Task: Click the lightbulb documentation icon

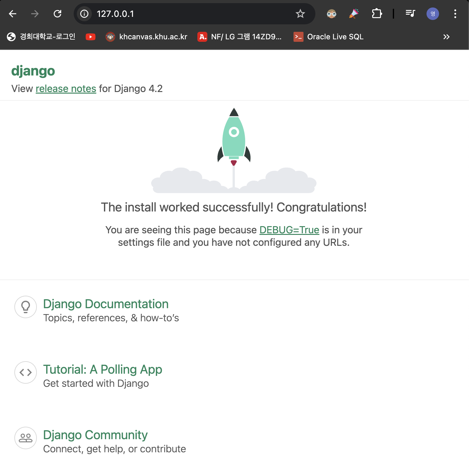Action: tap(26, 307)
